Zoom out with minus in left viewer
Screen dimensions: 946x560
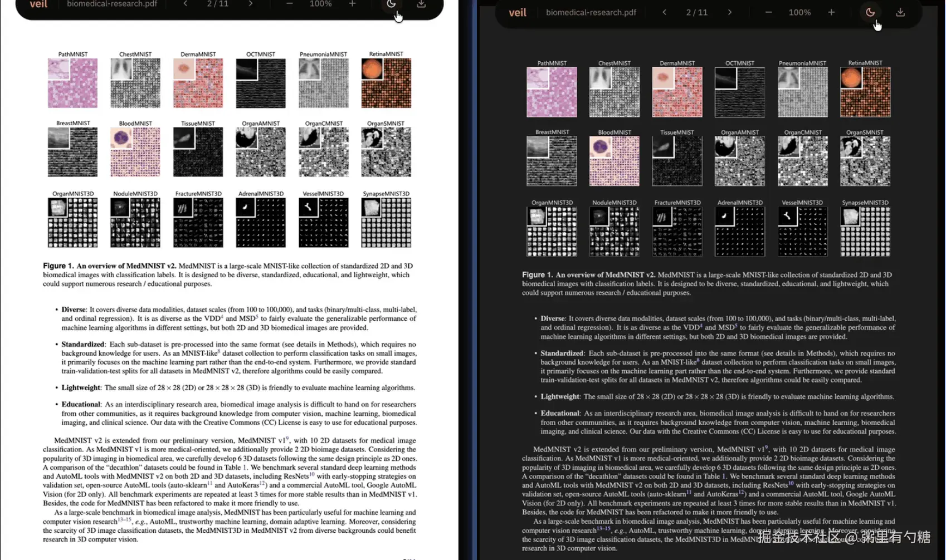tap(289, 4)
